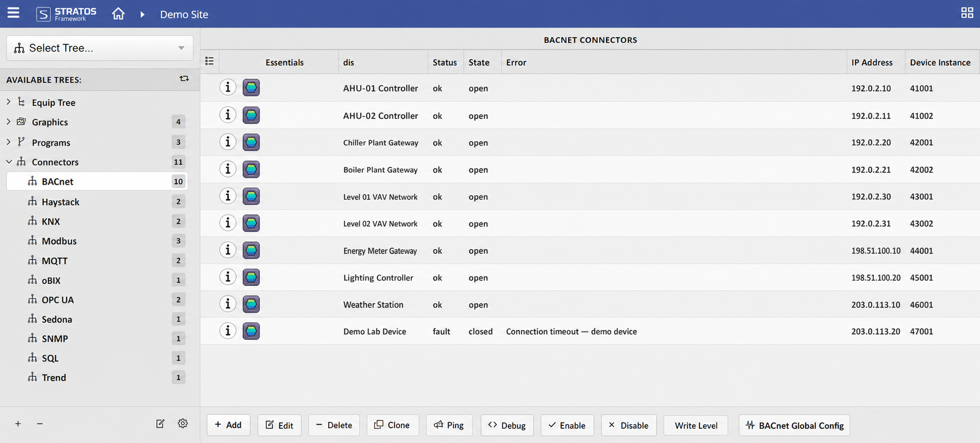Screen dimensions: 980x443
Task: Expand the Graphics tree node
Action: click(x=8, y=121)
